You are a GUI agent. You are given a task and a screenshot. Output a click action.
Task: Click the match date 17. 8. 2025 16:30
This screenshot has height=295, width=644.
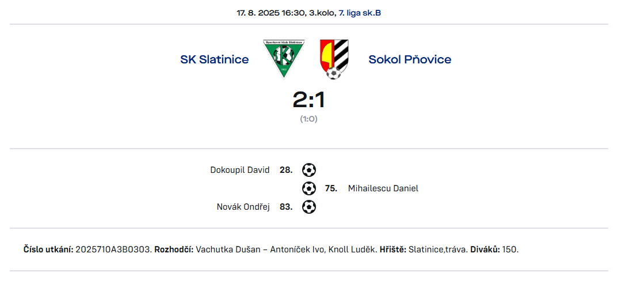click(x=272, y=13)
